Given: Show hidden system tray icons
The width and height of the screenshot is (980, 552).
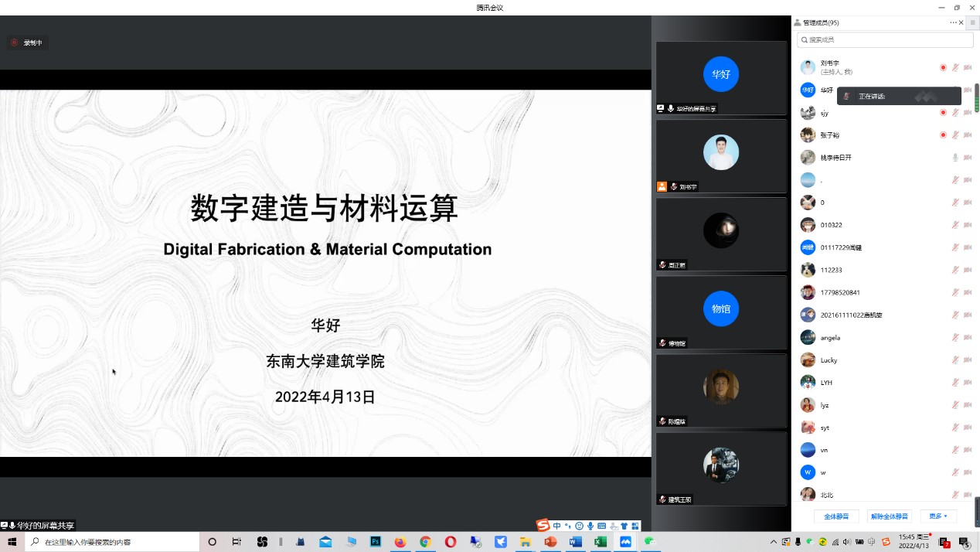Looking at the screenshot, I should (774, 542).
